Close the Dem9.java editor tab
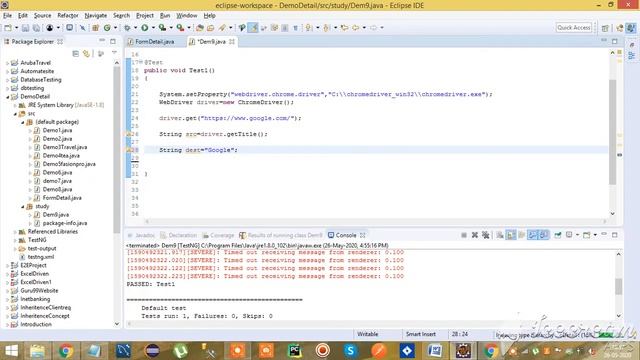This screenshot has height=360, width=640. pos(232,42)
